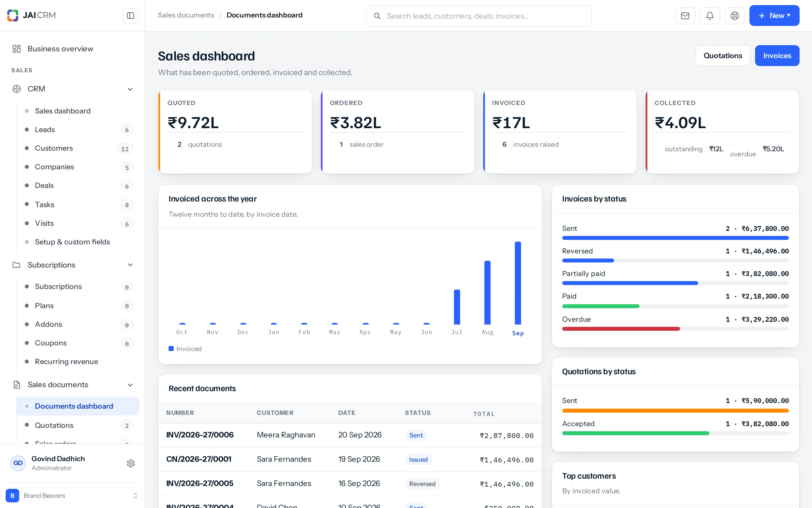
Task: Click the Quotations Sent orange progress bar
Action: (675, 411)
